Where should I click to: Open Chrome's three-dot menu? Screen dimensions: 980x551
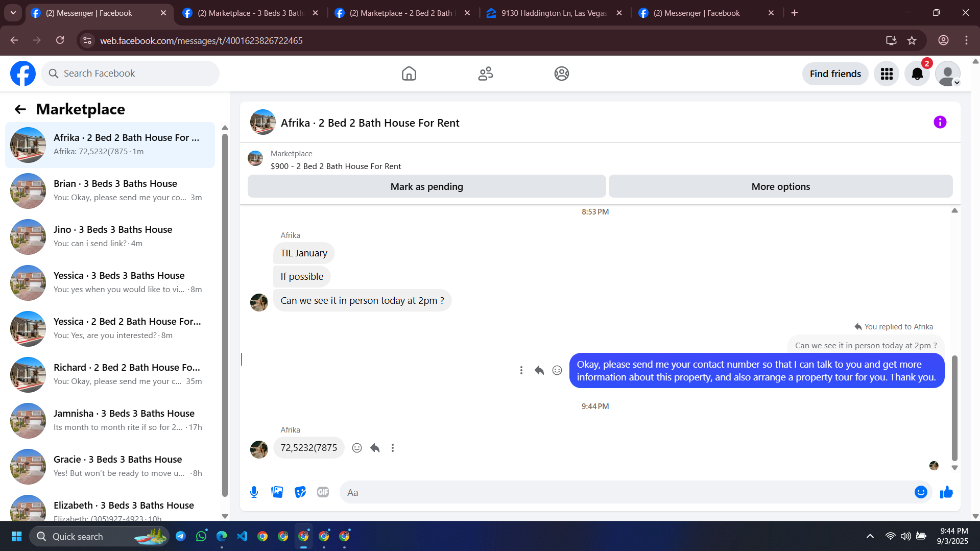tap(966, 40)
